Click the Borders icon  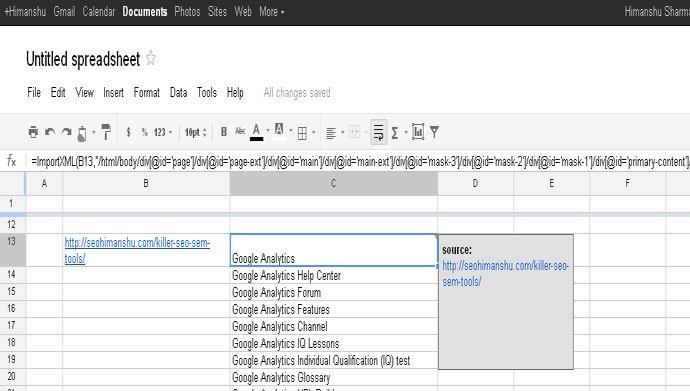point(302,133)
